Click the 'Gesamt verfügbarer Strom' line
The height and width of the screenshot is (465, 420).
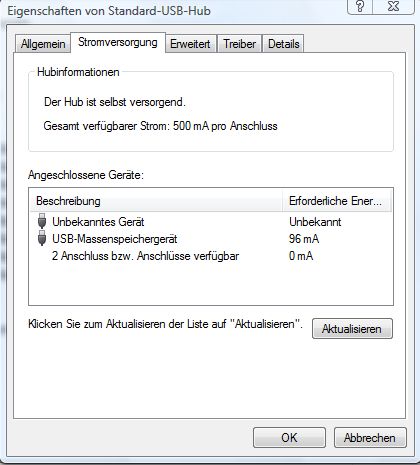pos(160,126)
